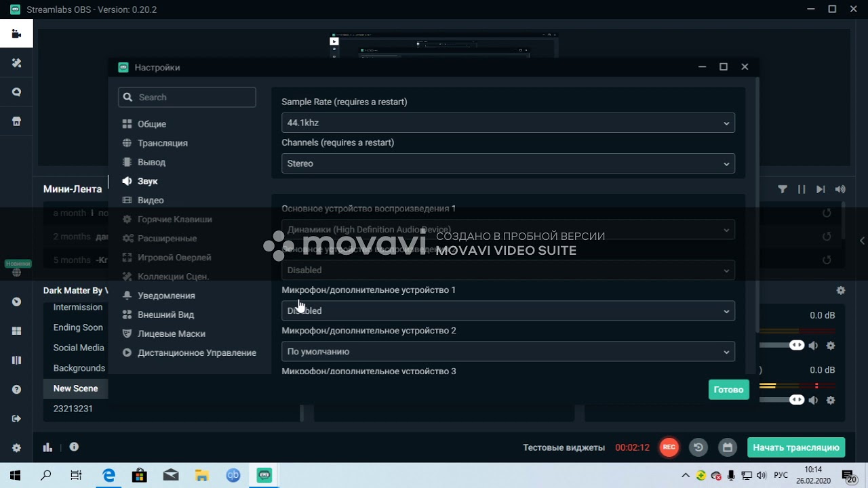Open Микрофон устройство 2 По умолчанию dropdown
Screen dimensions: 868x488
pos(508,351)
